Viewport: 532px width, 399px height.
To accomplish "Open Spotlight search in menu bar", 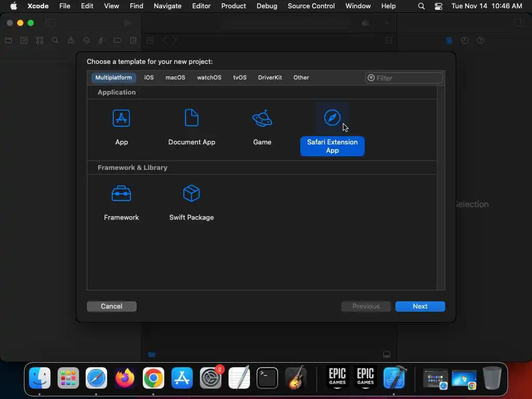I will [x=421, y=6].
